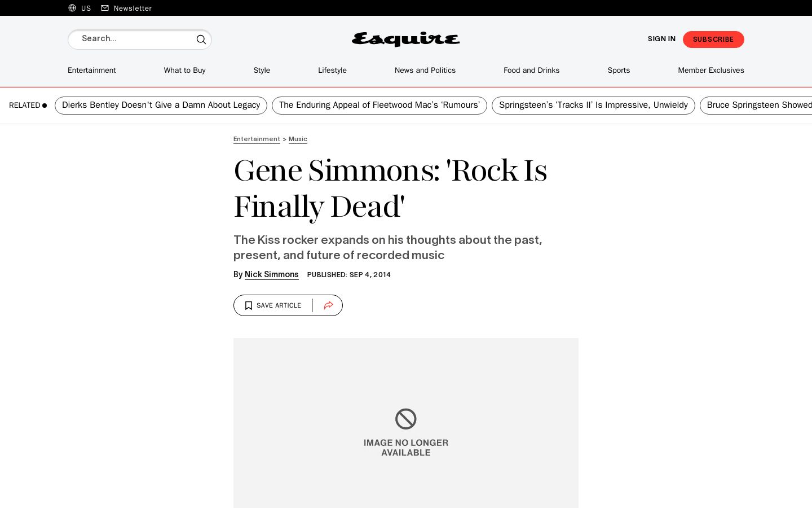Open Fleetwood Mac's Rumours related article
Viewport: 812px width, 508px height.
[379, 106]
